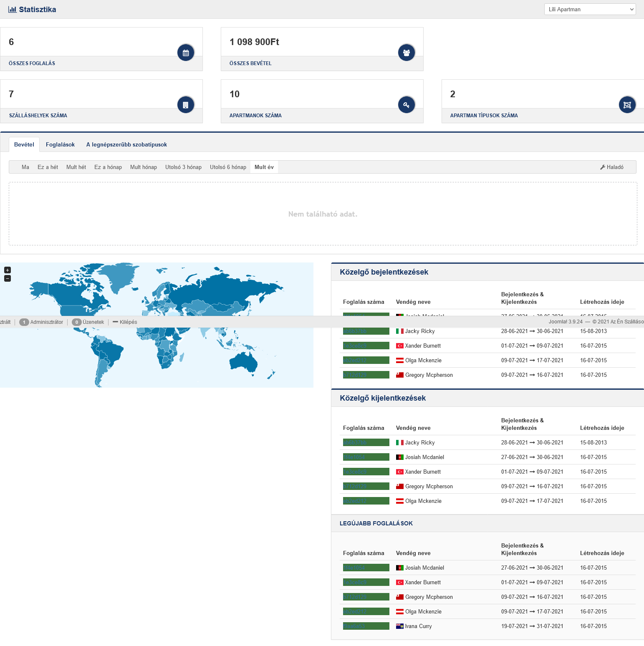Open Ivana Curry's booking number link

coord(354,626)
